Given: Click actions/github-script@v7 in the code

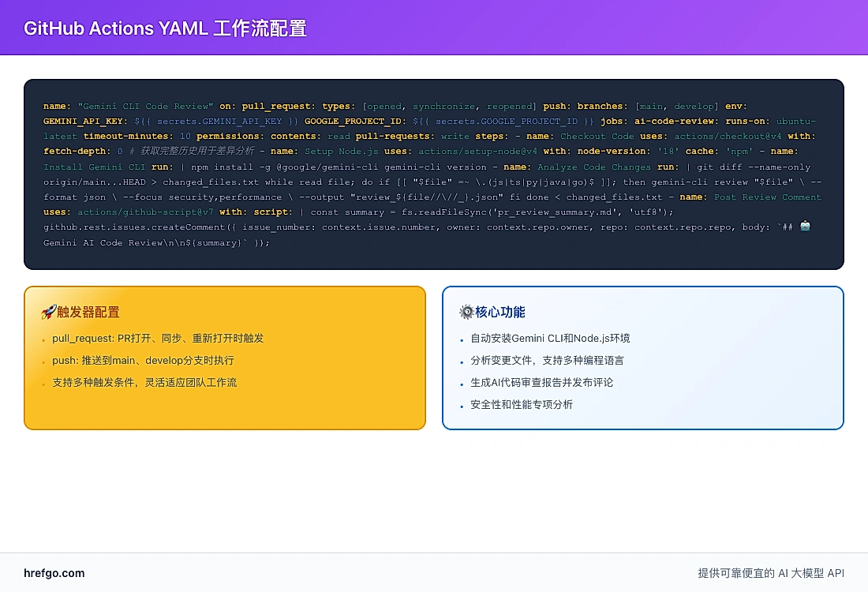Looking at the screenshot, I should click(145, 212).
